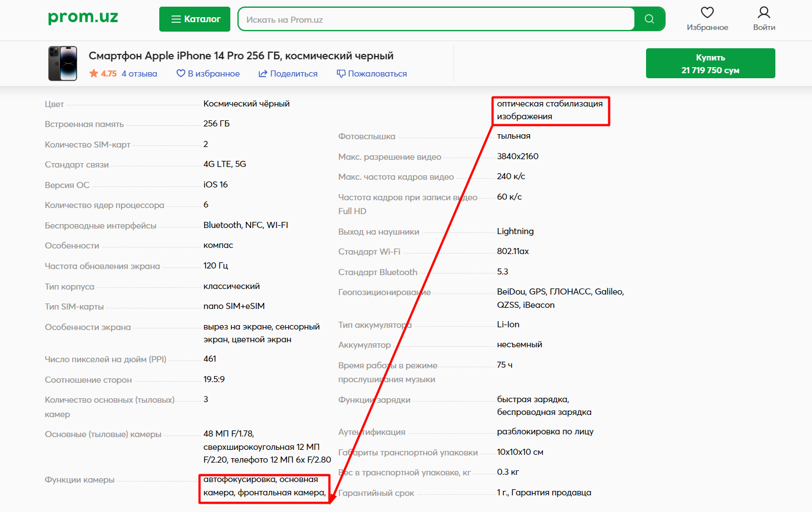Click the компас feature value
Viewport: 812px width, 512px height.
coord(218,245)
